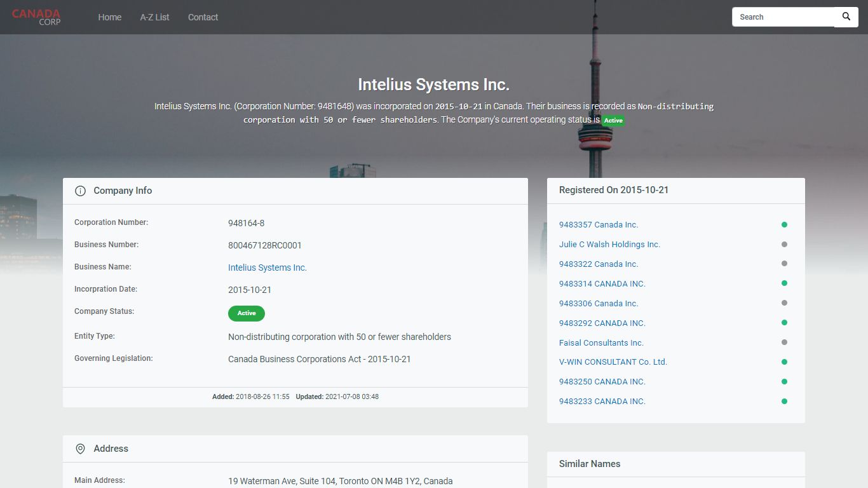
Task: Click the Address section heading
Action: pyautogui.click(x=111, y=449)
